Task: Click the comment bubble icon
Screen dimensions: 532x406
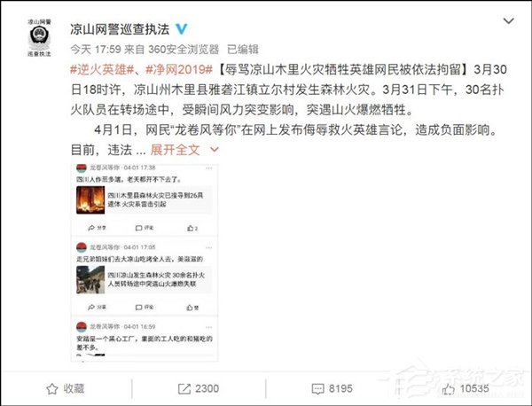Action: tap(317, 389)
